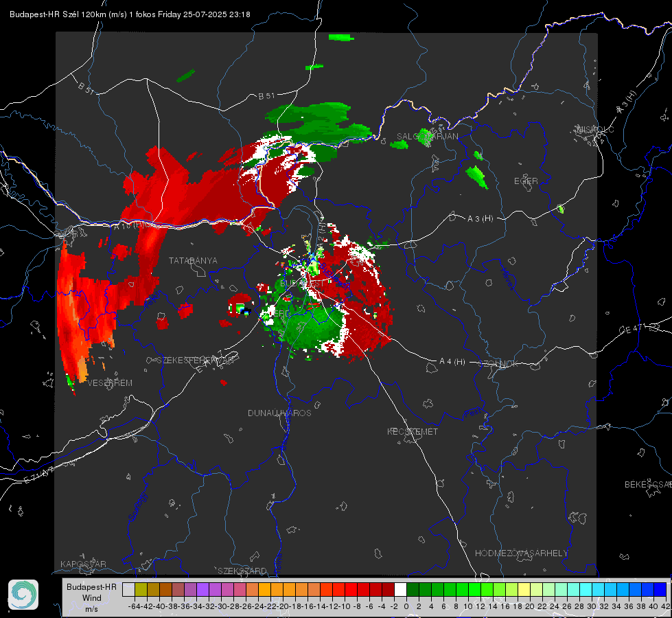Click the olive swatch above the -64 label
The image size is (672, 618).
(141, 589)
